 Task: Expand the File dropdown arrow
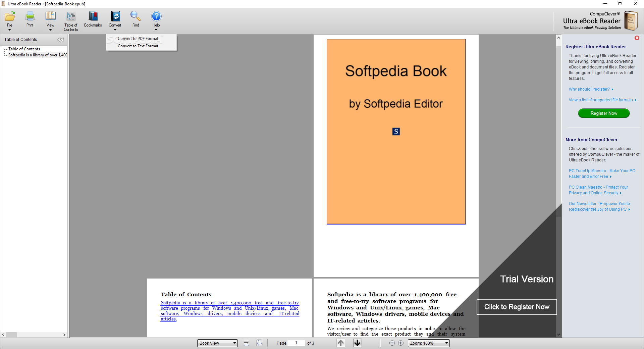(10, 30)
